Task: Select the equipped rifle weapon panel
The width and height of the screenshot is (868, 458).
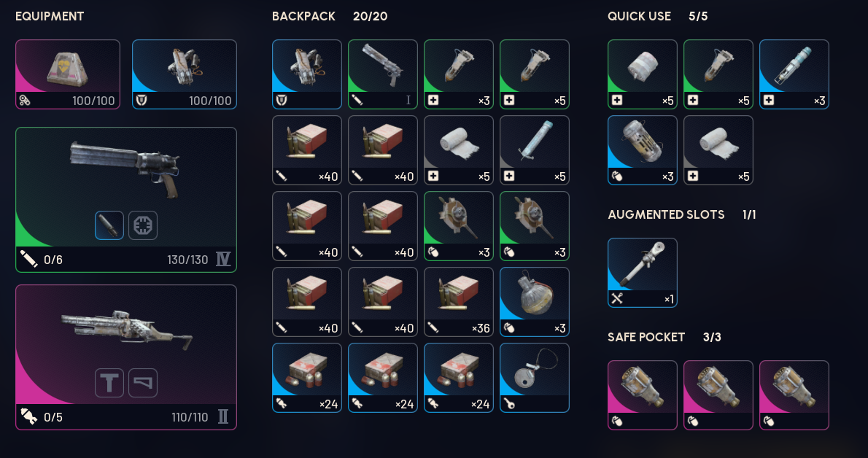Action: point(126,357)
